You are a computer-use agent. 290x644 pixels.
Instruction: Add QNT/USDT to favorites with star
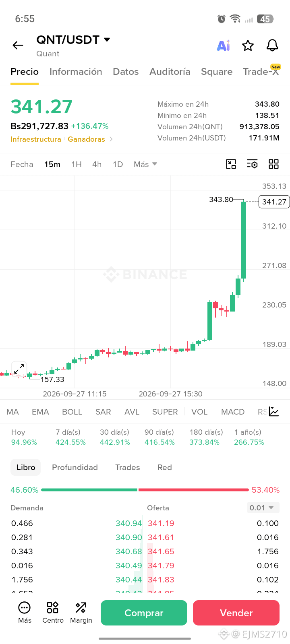coord(248,45)
